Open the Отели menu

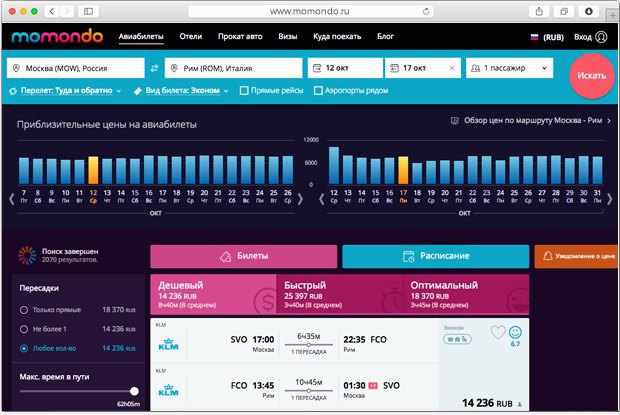point(191,36)
